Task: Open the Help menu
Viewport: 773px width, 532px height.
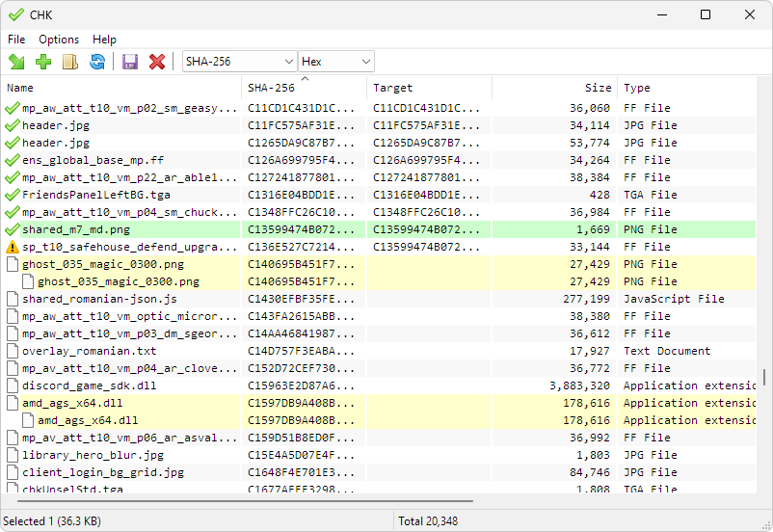Action: [104, 40]
